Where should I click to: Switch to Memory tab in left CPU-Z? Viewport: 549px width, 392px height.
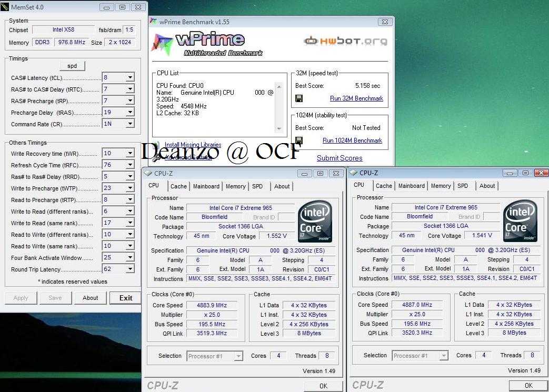[235, 186]
